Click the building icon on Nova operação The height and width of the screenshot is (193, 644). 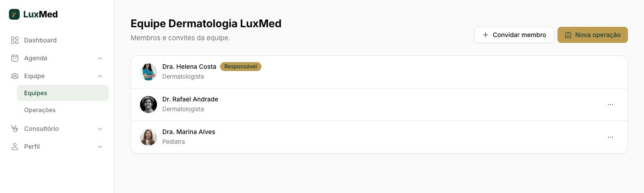[x=568, y=35]
